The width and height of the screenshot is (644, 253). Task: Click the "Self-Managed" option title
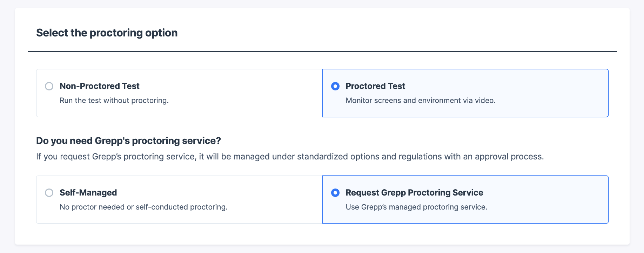click(88, 193)
